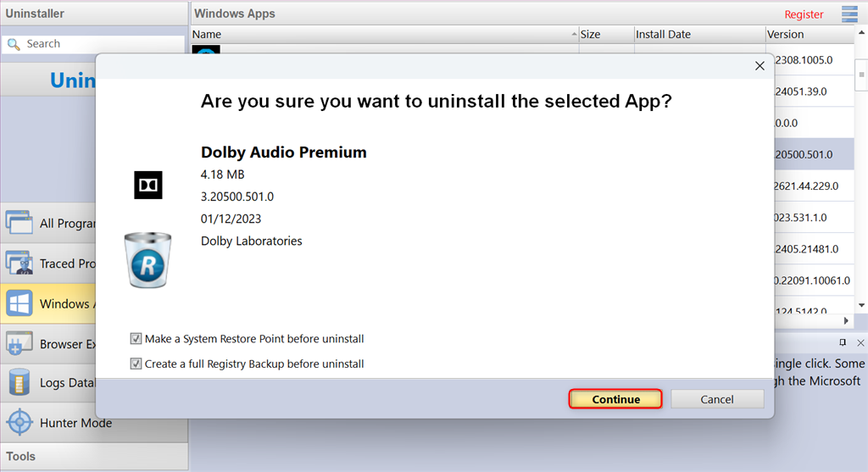Toggle Make a System Restore Point checkbox

pos(136,339)
